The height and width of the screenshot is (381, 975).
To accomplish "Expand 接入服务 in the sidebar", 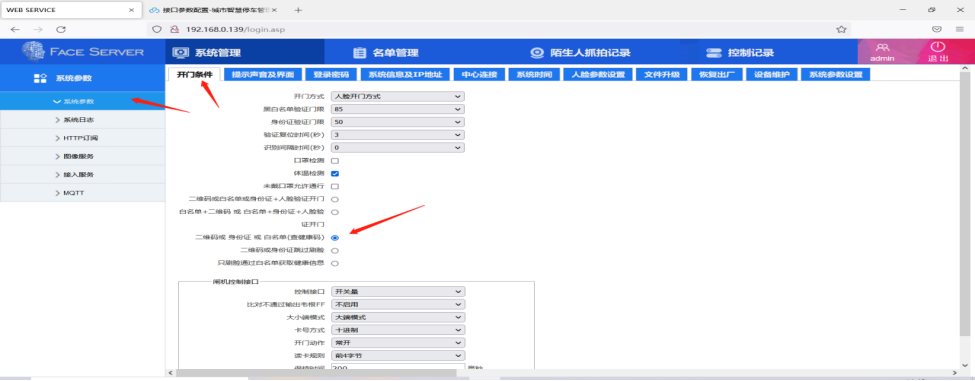I will (83, 175).
